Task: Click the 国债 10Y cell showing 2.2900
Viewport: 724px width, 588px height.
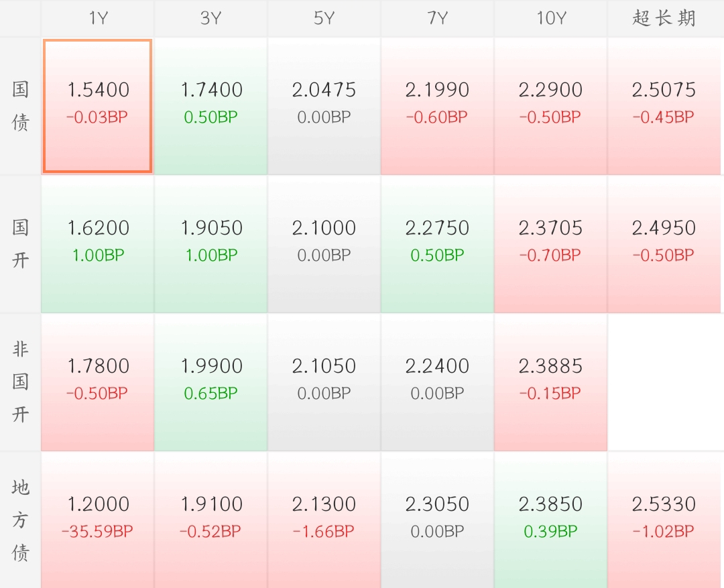Action: click(x=550, y=106)
